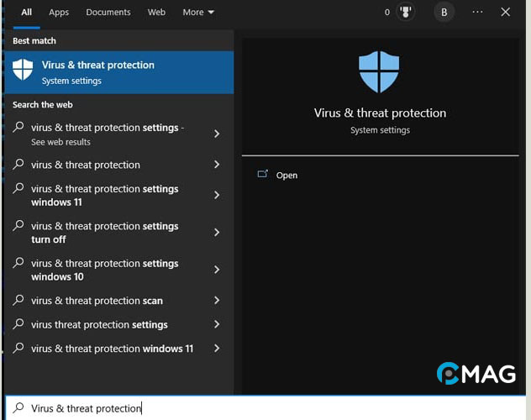The width and height of the screenshot is (531, 420).
Task: Switch to the Documents tab
Action: 108,13
